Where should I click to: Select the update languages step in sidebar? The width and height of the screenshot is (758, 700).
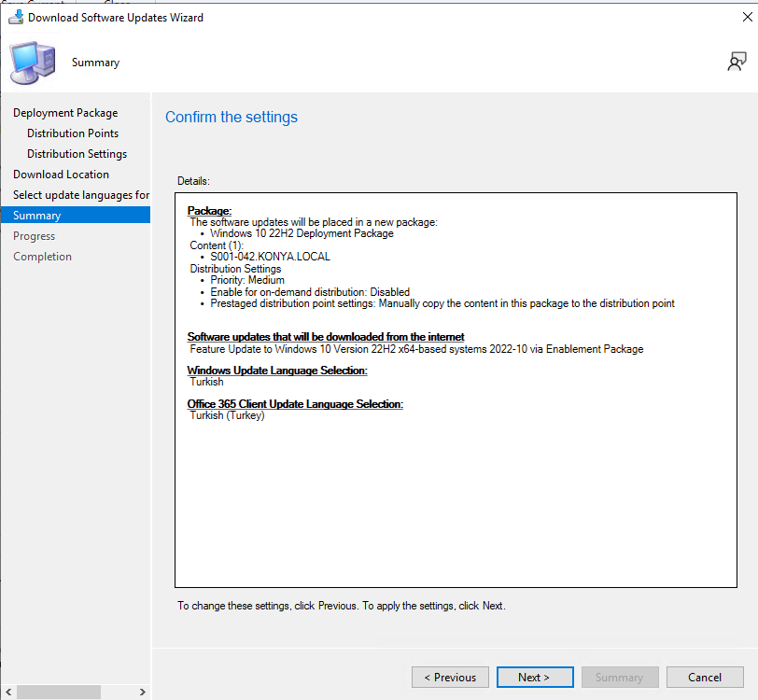(x=80, y=195)
